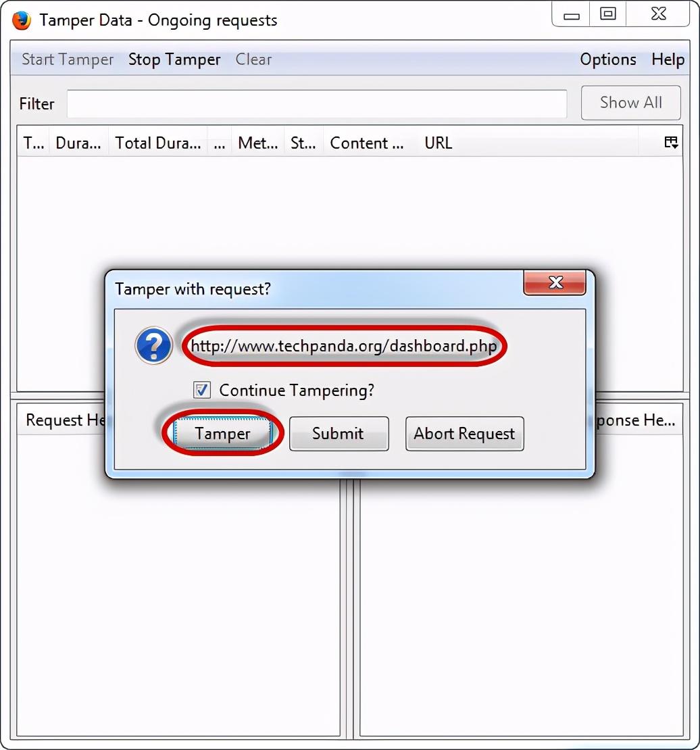Click the Tamper button
The image size is (700, 750).
pyautogui.click(x=222, y=433)
